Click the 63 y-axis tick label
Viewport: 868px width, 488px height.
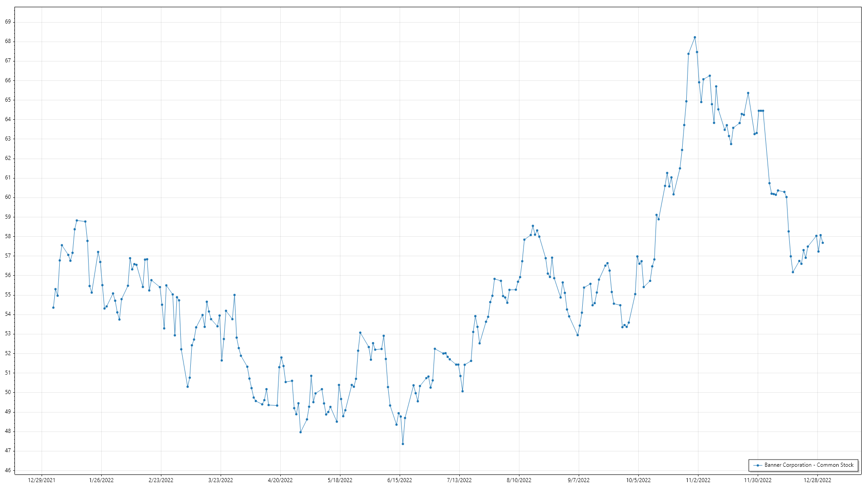[x=8, y=139]
